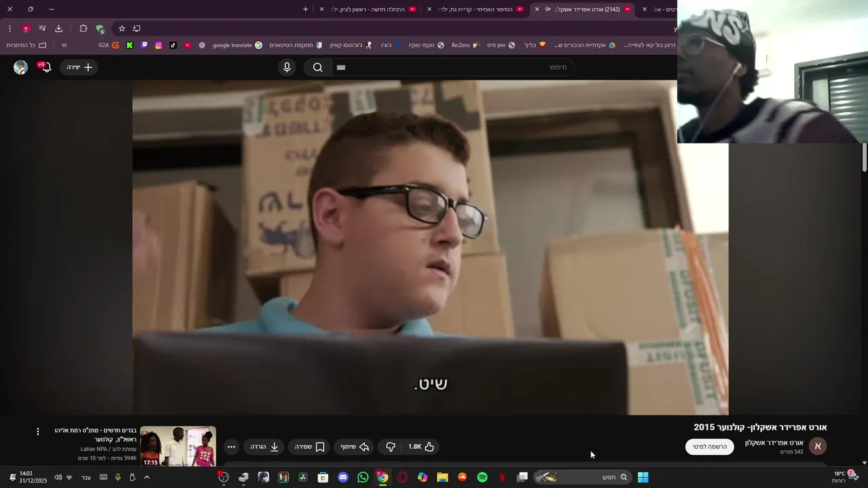This screenshot has height=488, width=868.
Task: Open the Re:Zero bookmark
Action: coord(465,45)
